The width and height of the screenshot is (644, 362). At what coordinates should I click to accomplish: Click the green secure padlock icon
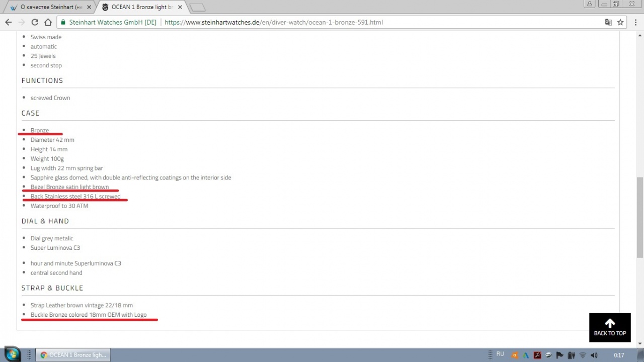point(63,22)
